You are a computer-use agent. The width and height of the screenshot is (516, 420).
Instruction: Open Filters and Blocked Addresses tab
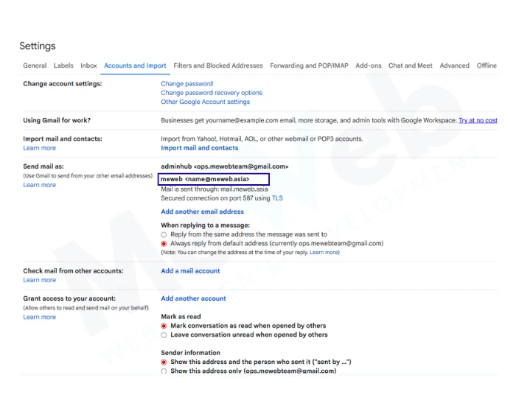[x=217, y=66]
